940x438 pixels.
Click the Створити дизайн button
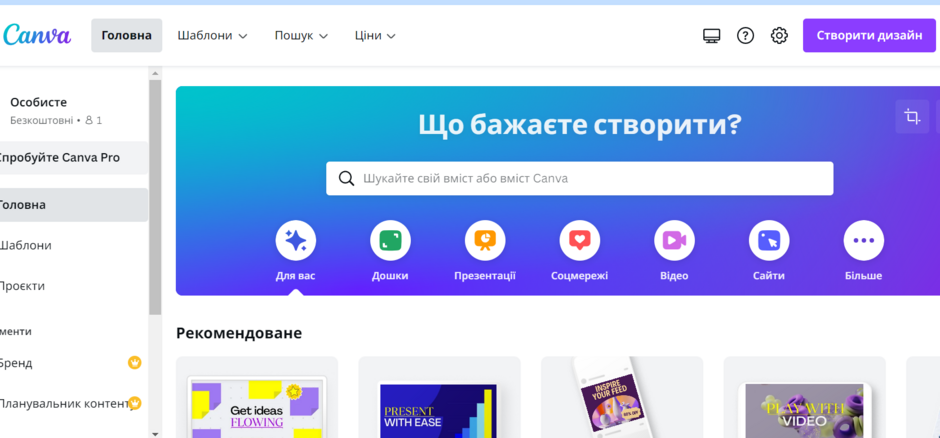coord(869,35)
